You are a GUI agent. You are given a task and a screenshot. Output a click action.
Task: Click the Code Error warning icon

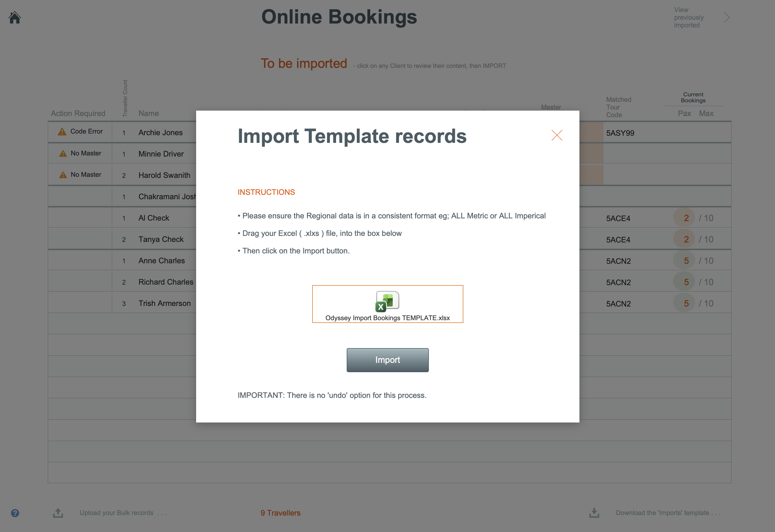(x=62, y=132)
